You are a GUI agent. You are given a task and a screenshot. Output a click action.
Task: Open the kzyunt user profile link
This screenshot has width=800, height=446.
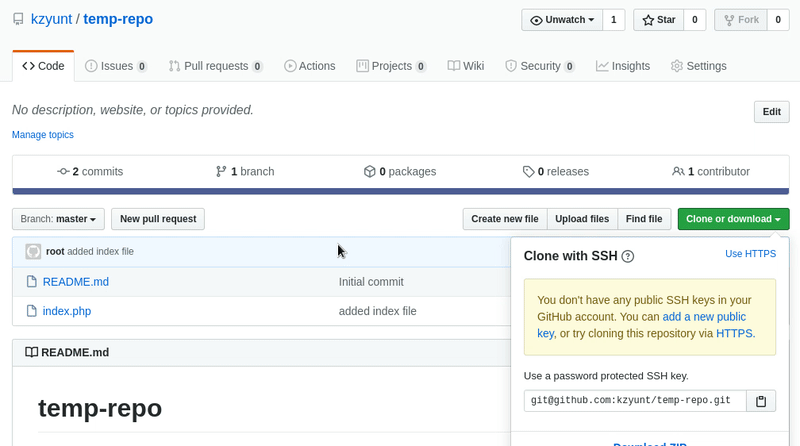pyautogui.click(x=52, y=19)
